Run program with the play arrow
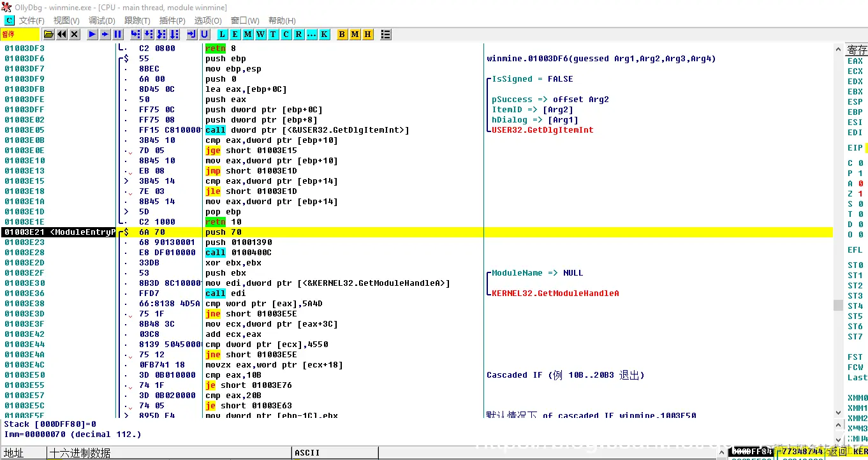868x460 pixels. point(92,34)
